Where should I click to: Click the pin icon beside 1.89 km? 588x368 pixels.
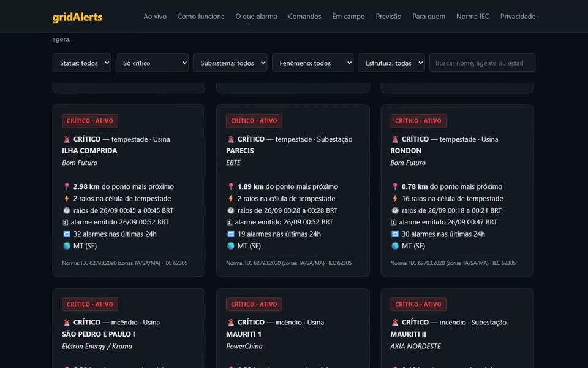pyautogui.click(x=231, y=186)
